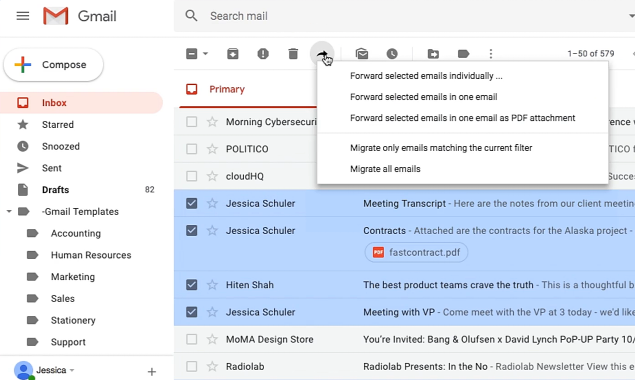
Task: Uncheck the Meeting with VP checkbox
Action: (192, 312)
